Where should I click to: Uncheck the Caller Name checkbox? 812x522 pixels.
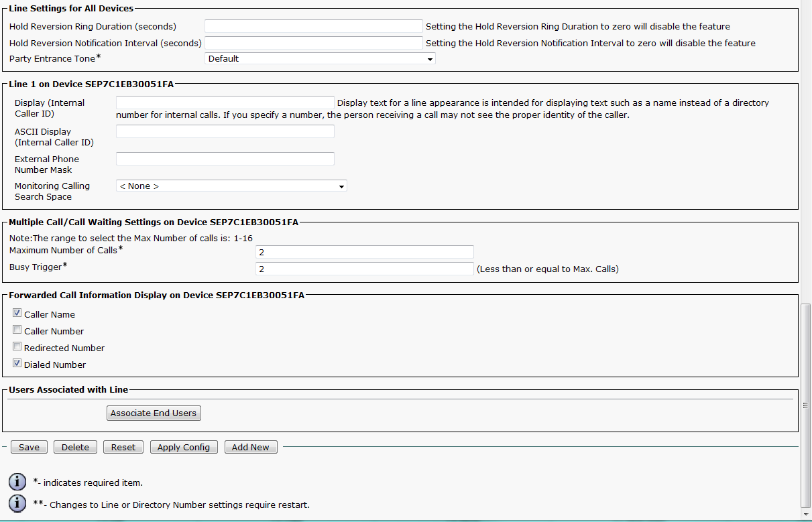[17, 313]
